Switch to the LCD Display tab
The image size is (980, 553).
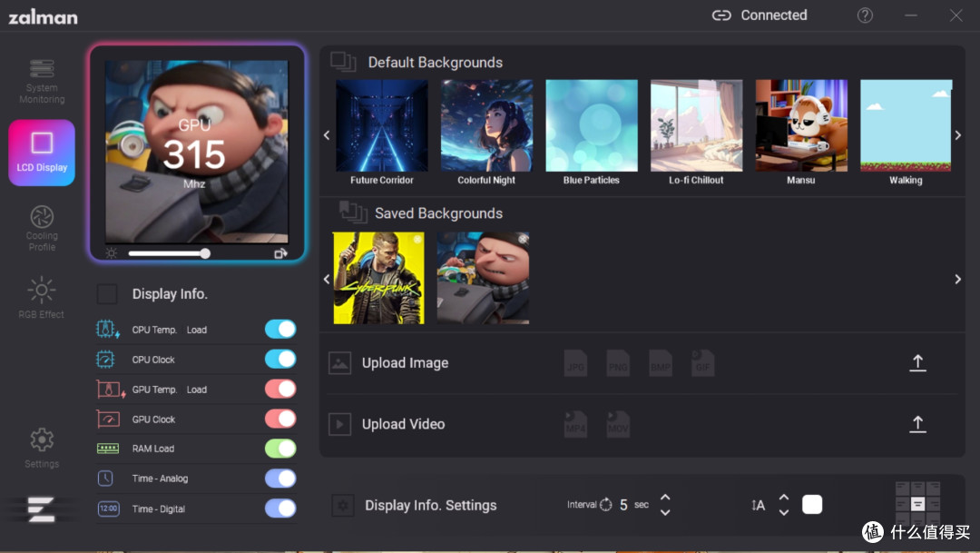click(x=42, y=153)
